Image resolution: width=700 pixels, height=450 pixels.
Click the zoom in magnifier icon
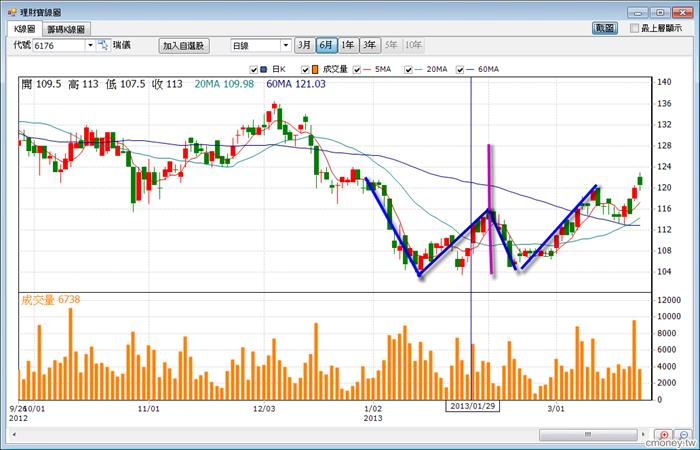click(665, 435)
